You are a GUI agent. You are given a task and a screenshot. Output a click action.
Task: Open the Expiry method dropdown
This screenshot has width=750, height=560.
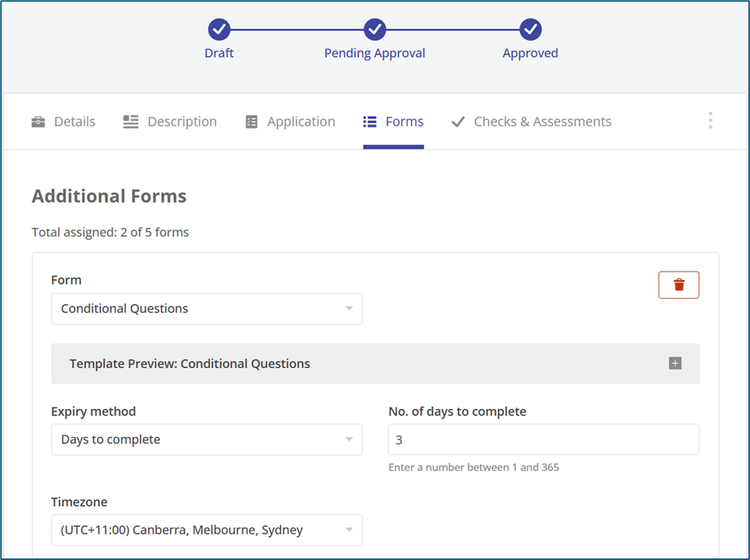207,440
